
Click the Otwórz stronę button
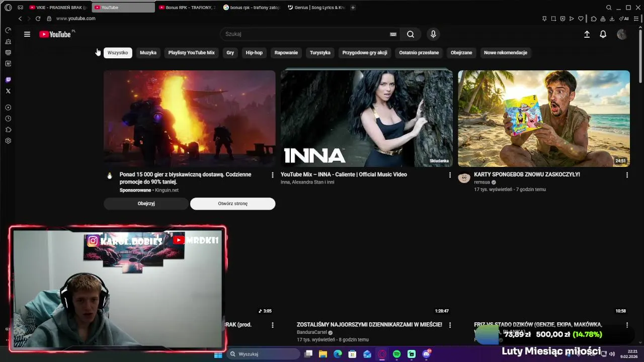tap(233, 204)
